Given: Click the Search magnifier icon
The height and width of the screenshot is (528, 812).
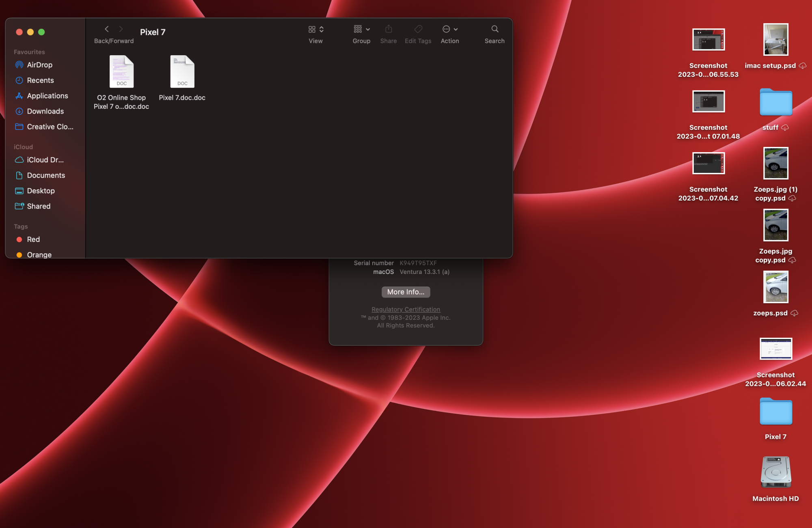Looking at the screenshot, I should click(x=495, y=29).
